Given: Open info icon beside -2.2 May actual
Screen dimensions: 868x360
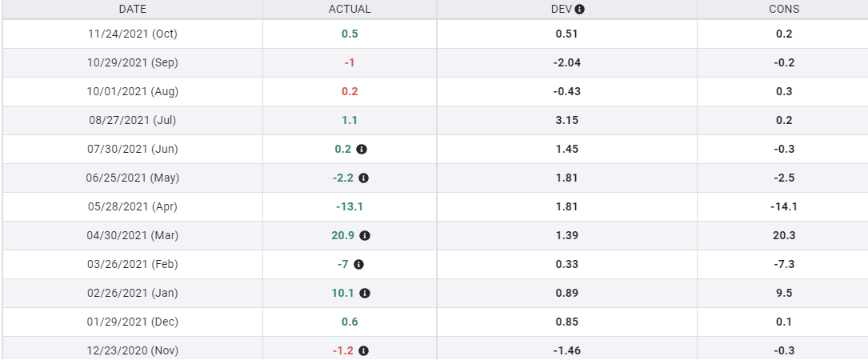Looking at the screenshot, I should (x=365, y=178).
